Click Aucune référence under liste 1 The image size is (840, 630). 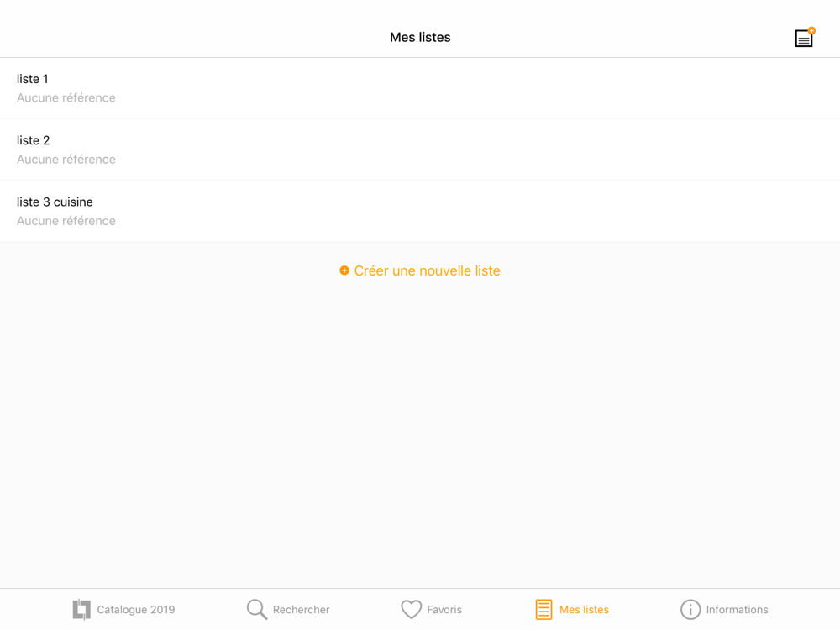click(x=66, y=98)
